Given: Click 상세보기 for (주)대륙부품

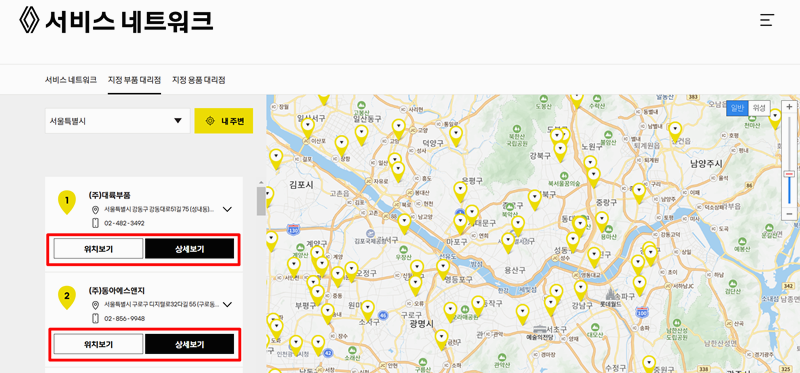Looking at the screenshot, I should pos(189,249).
